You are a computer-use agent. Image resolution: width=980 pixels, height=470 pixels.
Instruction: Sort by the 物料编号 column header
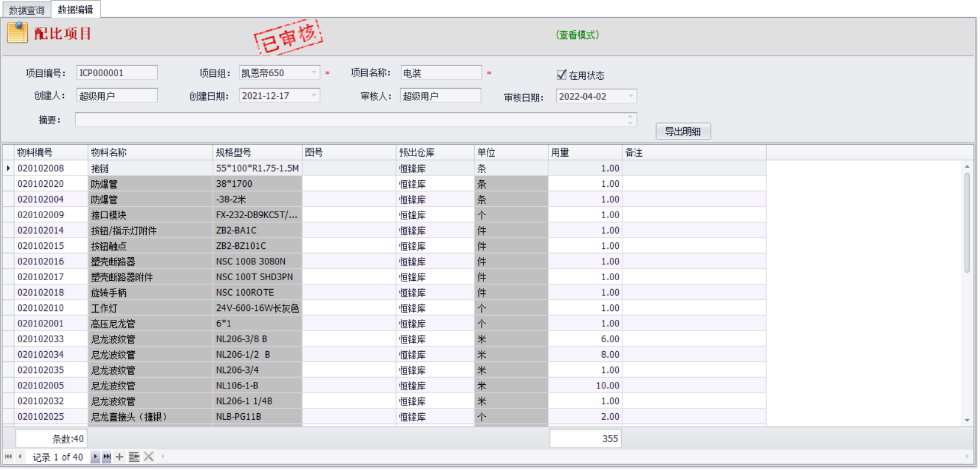[x=51, y=153]
